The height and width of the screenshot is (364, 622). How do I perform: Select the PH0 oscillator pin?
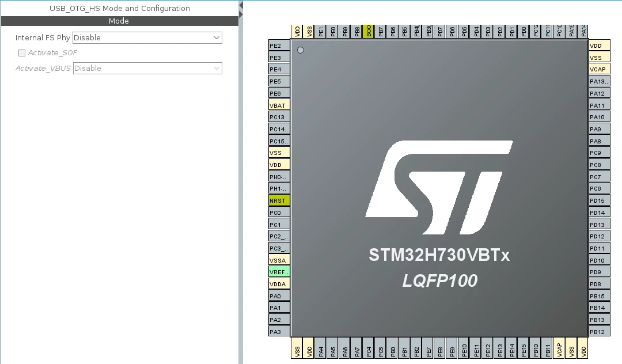(279, 176)
